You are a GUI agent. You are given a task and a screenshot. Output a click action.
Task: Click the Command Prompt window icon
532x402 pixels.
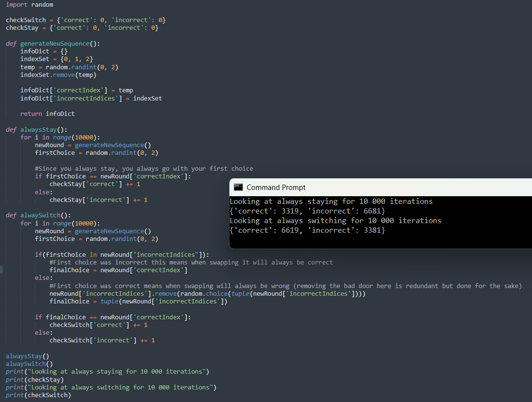pos(238,187)
